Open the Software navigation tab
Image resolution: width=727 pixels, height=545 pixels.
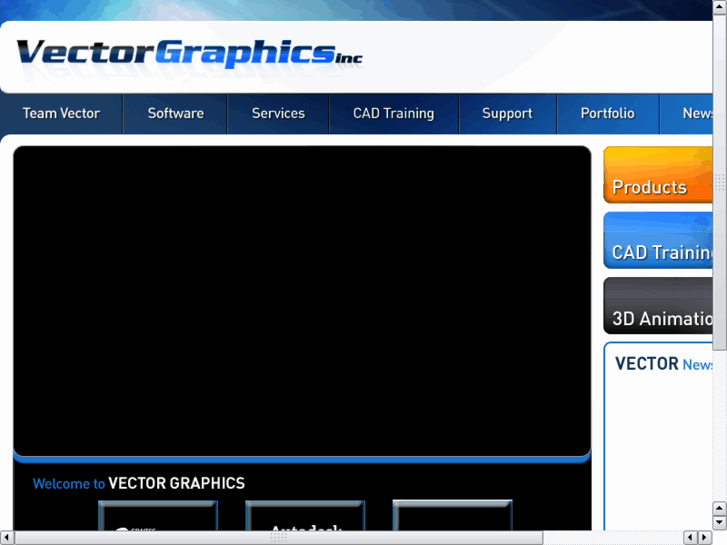point(175,114)
